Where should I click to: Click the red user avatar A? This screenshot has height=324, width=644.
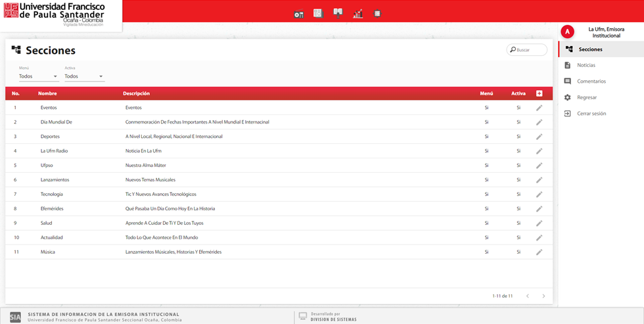[x=568, y=32]
